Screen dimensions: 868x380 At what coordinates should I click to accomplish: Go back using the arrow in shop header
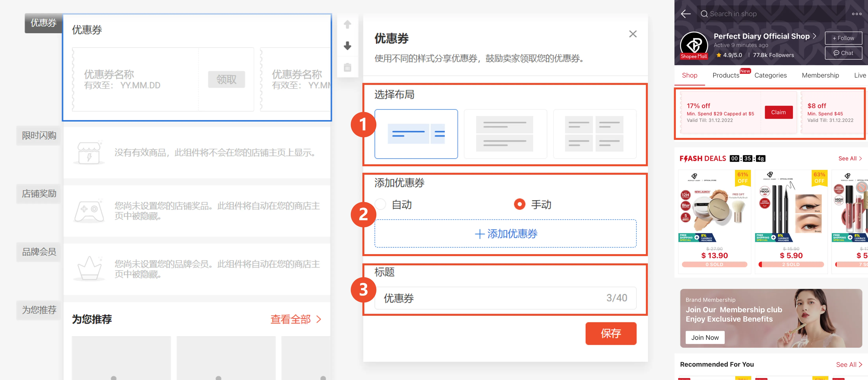click(x=686, y=13)
